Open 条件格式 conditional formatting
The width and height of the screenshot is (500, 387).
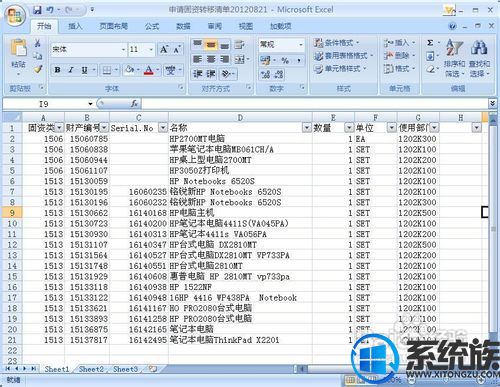coord(337,43)
